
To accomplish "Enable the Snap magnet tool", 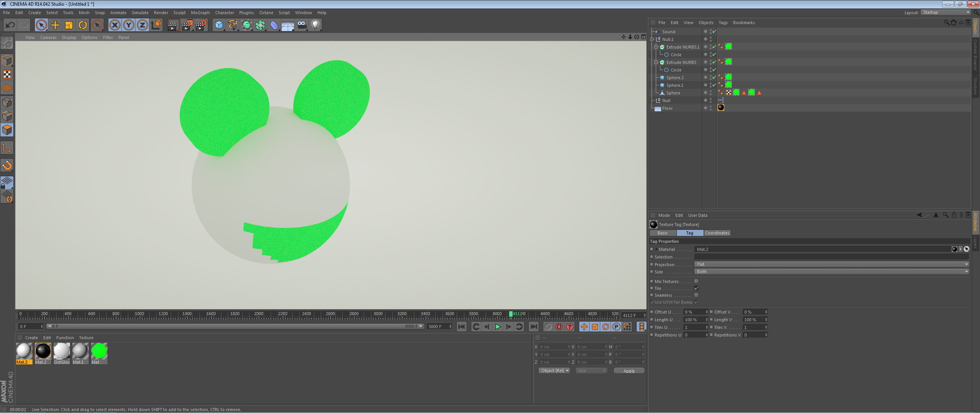I will (7, 165).
